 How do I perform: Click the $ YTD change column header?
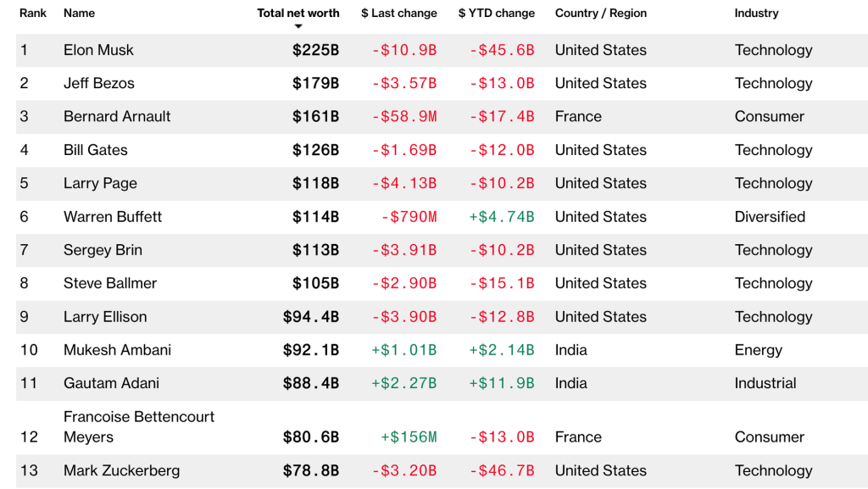[x=497, y=13]
